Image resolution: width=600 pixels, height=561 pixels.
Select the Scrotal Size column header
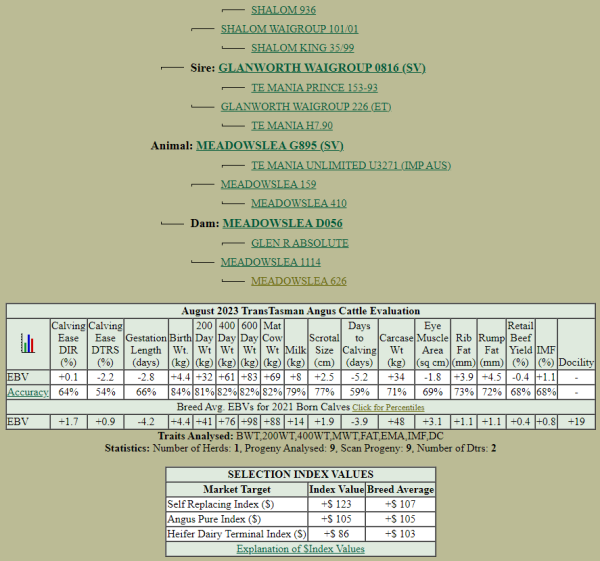point(324,344)
